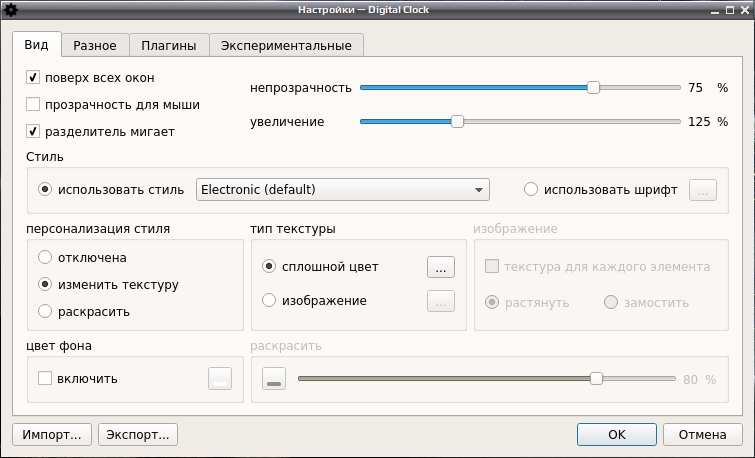Click the gear icon in the title bar
This screenshot has height=458, width=755.
pyautogui.click(x=10, y=10)
